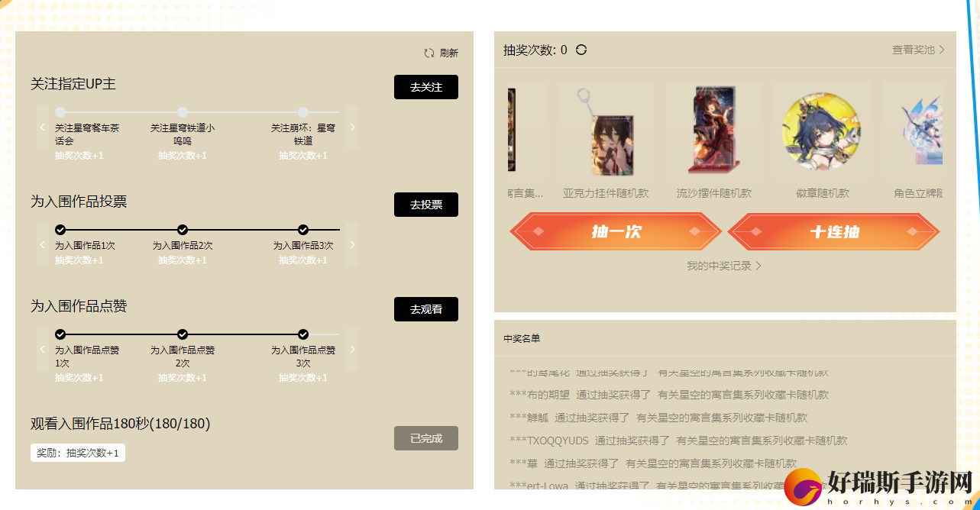Expand next steps in 关注指定UP主 row

[x=352, y=127]
